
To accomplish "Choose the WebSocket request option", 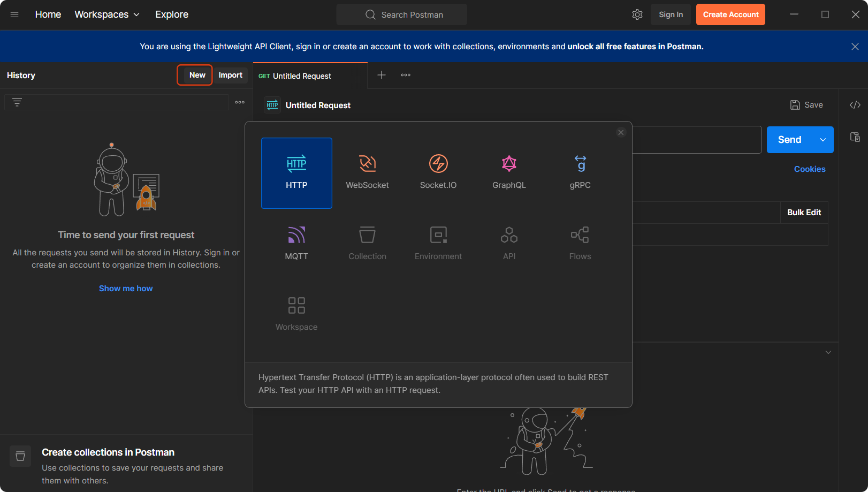I will [x=368, y=173].
